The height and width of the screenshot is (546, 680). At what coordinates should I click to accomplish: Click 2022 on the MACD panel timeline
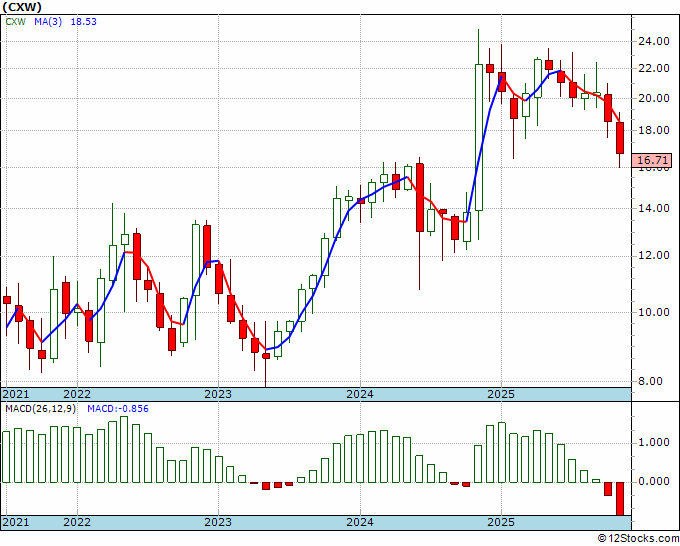click(x=77, y=522)
